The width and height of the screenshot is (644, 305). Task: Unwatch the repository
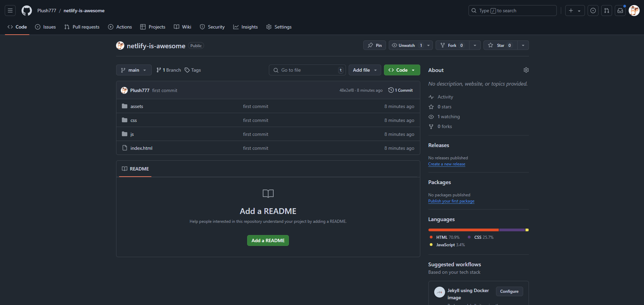(407, 45)
